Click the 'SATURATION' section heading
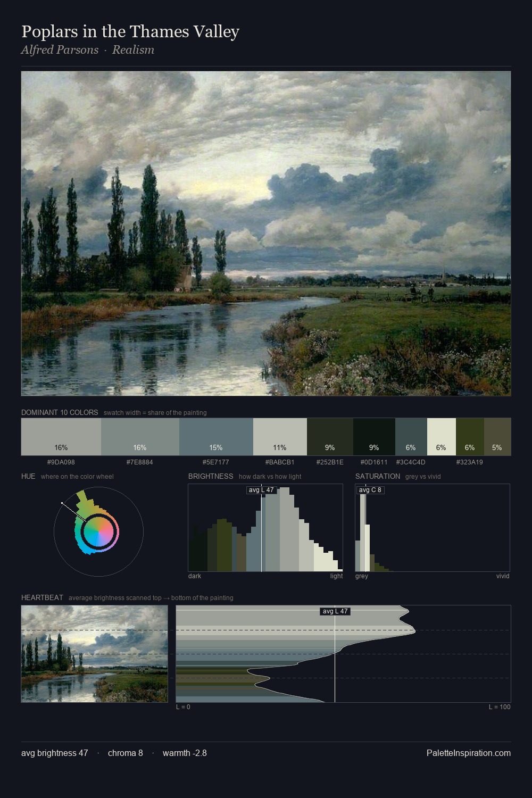This screenshot has width=532, height=798. click(x=378, y=476)
